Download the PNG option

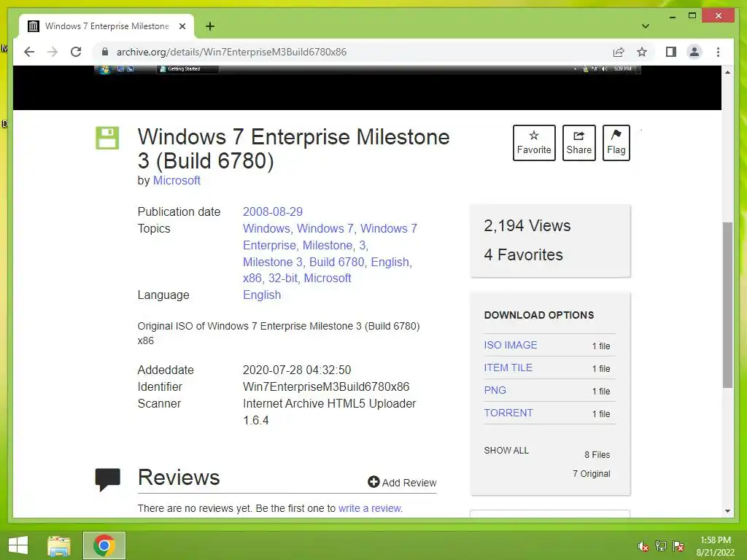[x=495, y=390]
